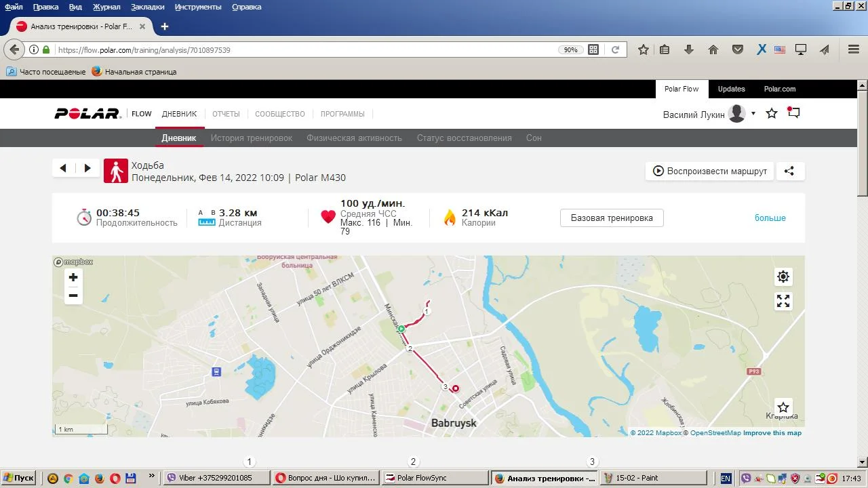Image resolution: width=868 pixels, height=488 pixels.
Task: Click the Polar logo
Action: pos(87,114)
